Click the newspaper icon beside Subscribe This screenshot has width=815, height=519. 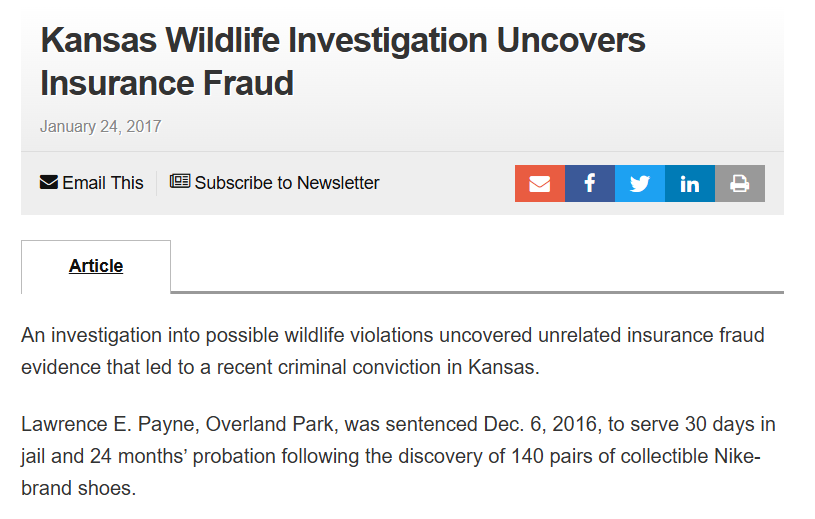(x=180, y=181)
